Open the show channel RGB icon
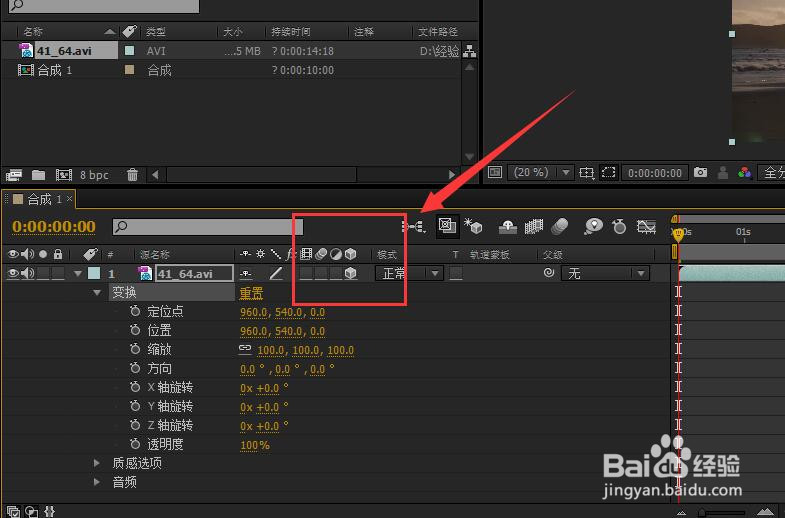This screenshot has height=518, width=785. coord(744,173)
